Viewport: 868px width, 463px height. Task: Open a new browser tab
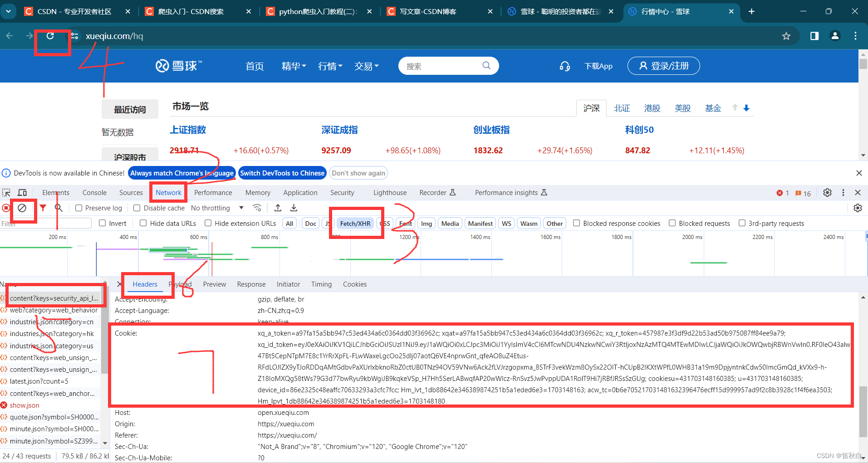pos(751,11)
